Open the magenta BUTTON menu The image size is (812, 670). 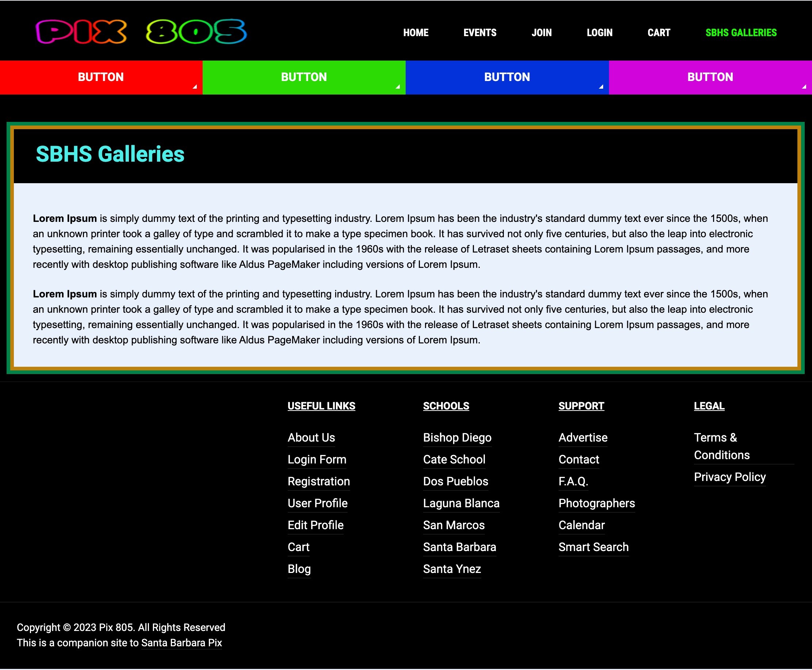click(x=710, y=77)
